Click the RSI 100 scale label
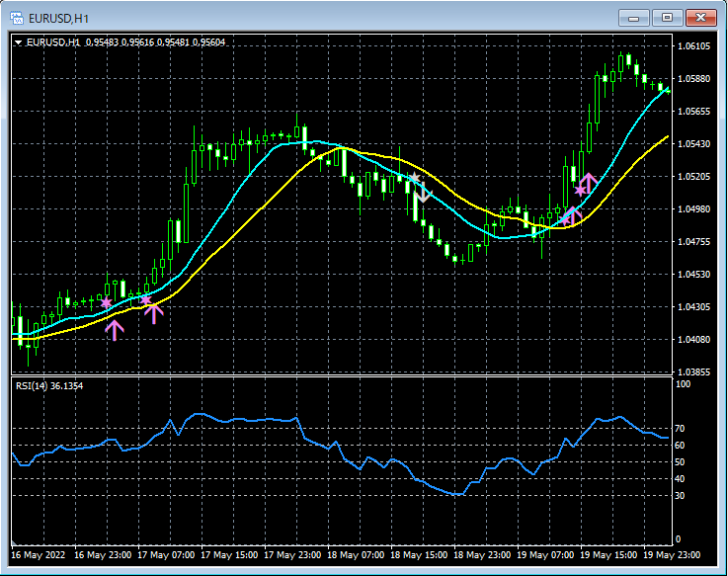This screenshot has width=728, height=576. point(683,384)
